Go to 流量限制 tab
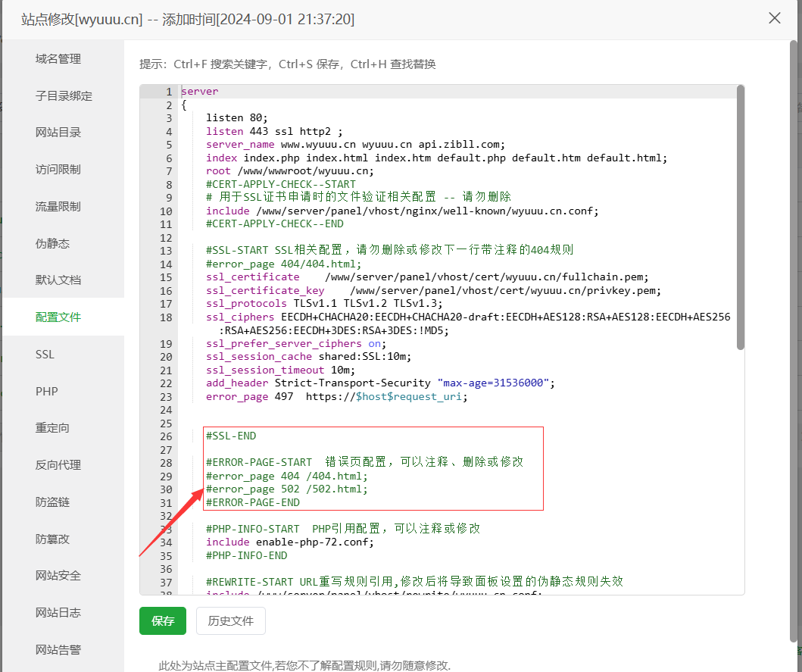 (x=58, y=207)
